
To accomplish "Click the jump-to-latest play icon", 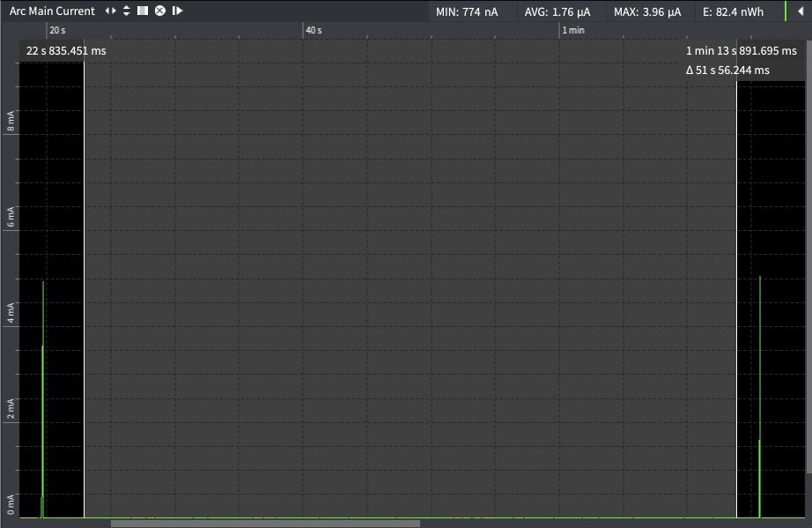I will point(177,11).
